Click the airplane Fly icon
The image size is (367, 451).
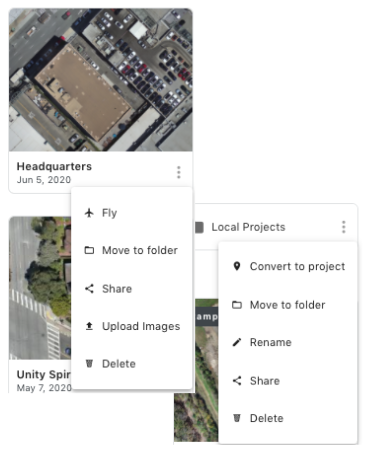point(89,213)
